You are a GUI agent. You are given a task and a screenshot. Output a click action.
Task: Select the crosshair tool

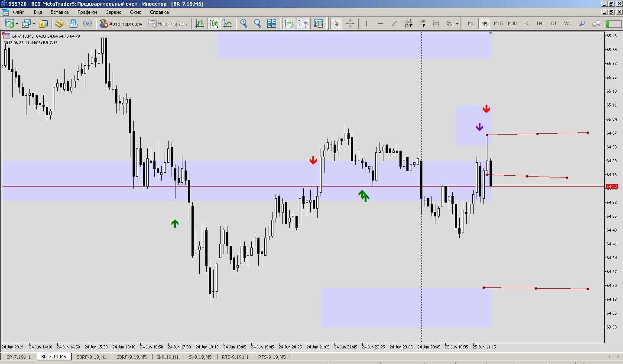[350, 23]
